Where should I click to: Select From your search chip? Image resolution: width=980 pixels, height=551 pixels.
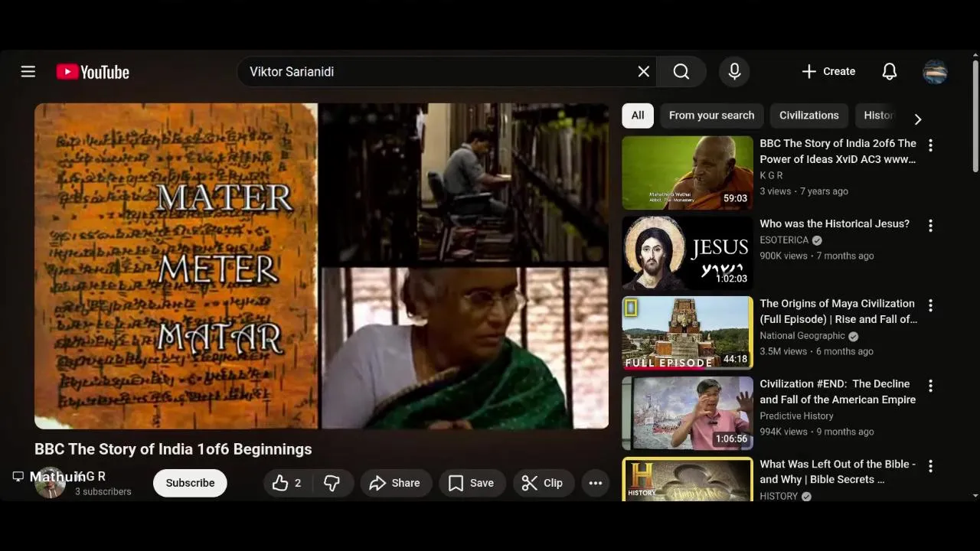711,116
